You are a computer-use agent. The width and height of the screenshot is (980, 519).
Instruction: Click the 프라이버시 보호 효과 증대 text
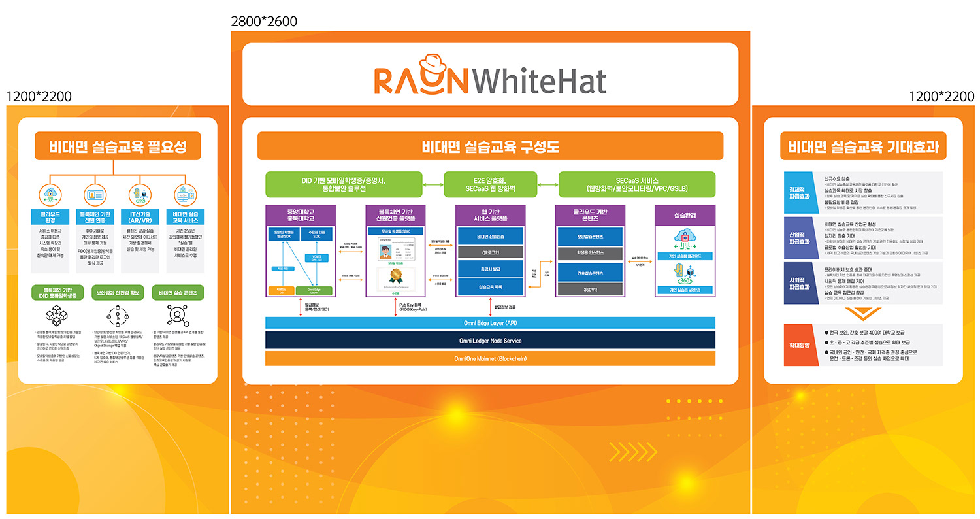click(x=847, y=269)
